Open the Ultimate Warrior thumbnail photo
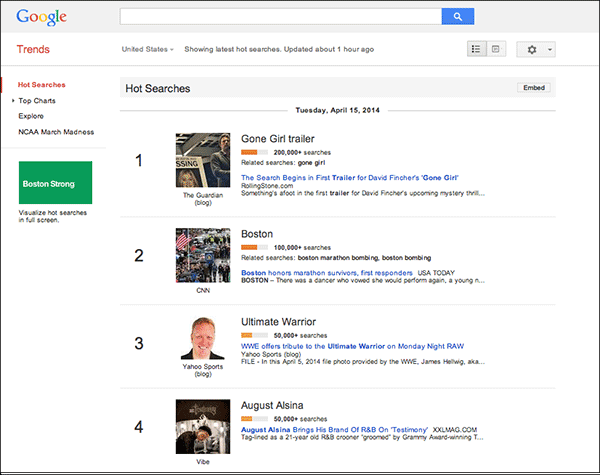 (x=203, y=338)
